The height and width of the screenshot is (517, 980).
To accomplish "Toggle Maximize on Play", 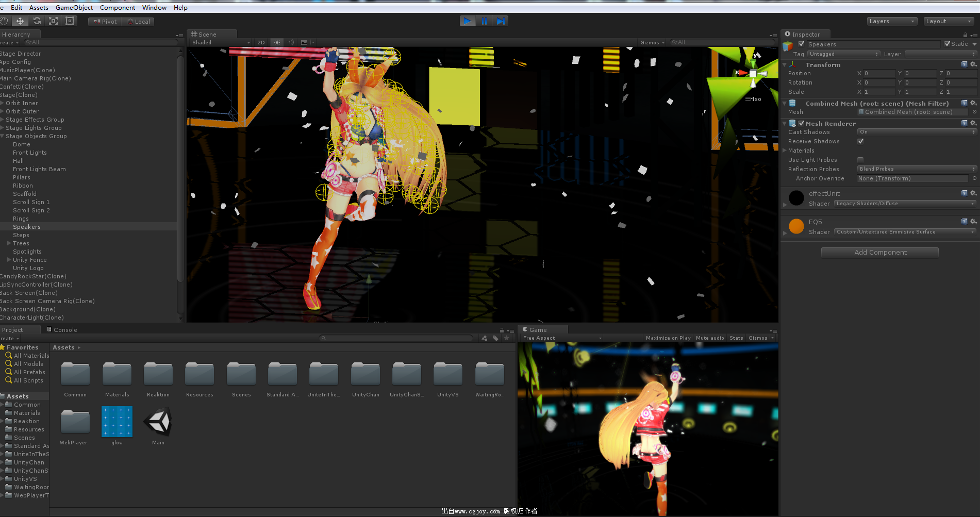I will (668, 338).
